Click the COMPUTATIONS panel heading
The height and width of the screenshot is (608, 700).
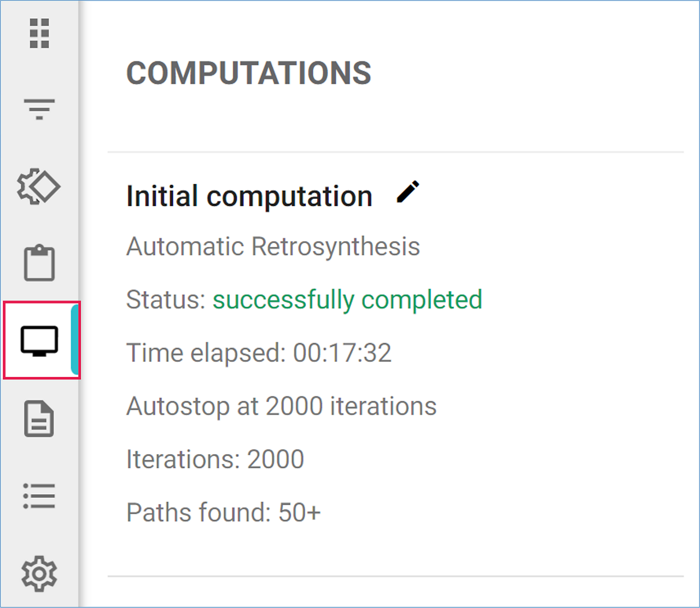click(249, 73)
